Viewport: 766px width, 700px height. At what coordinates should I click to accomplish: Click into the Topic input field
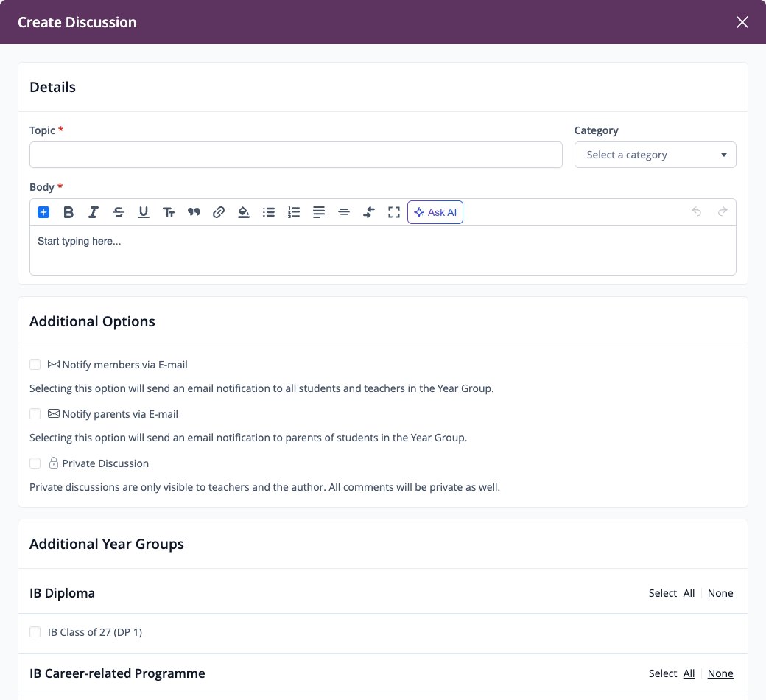[x=296, y=155]
